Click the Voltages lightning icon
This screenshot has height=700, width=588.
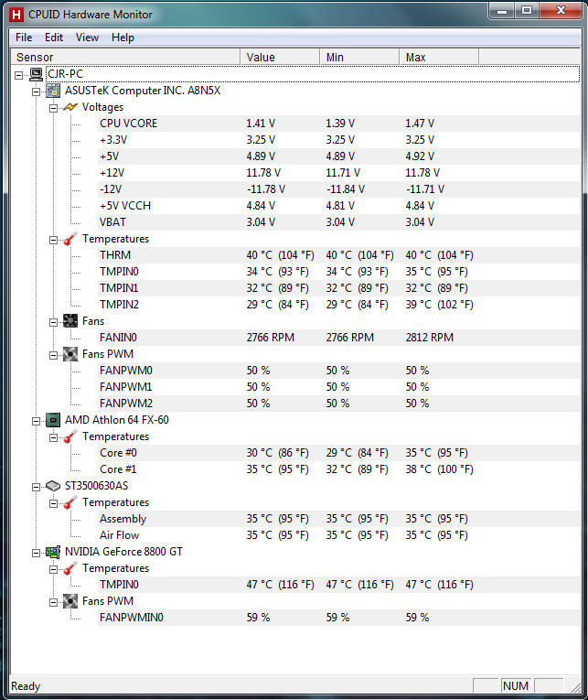coord(70,107)
